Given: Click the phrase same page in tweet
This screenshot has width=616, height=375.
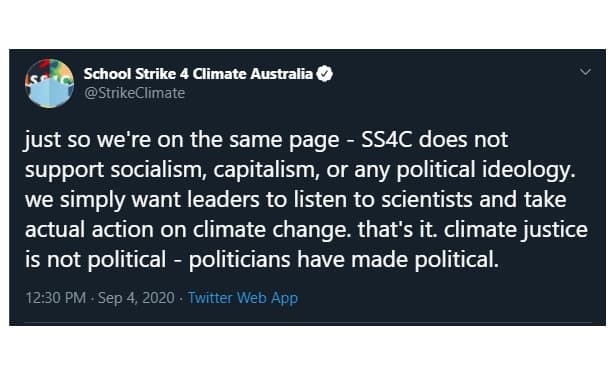Looking at the screenshot, I should click(284, 141).
